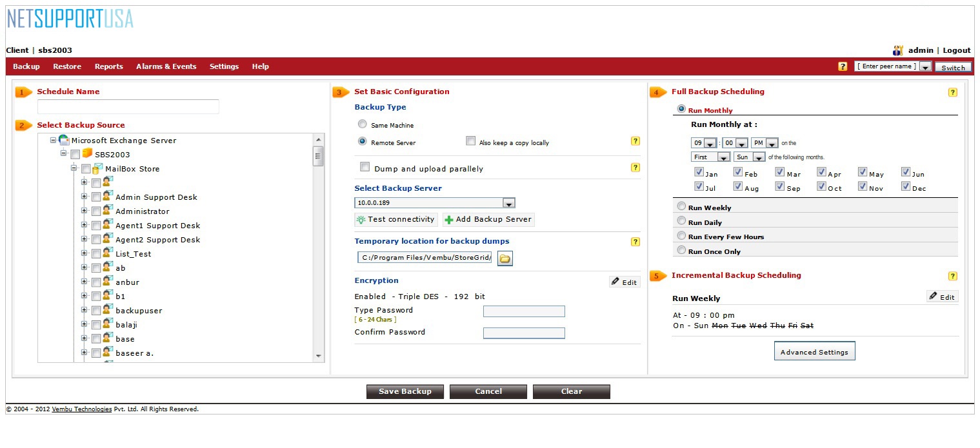The width and height of the screenshot is (980, 448).
Task: Click the Microsoft Exchange Server tree icon
Action: (x=63, y=140)
